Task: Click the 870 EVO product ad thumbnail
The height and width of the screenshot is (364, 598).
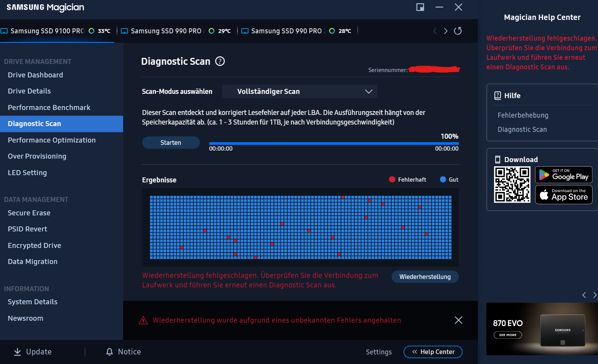Action: 542,329
